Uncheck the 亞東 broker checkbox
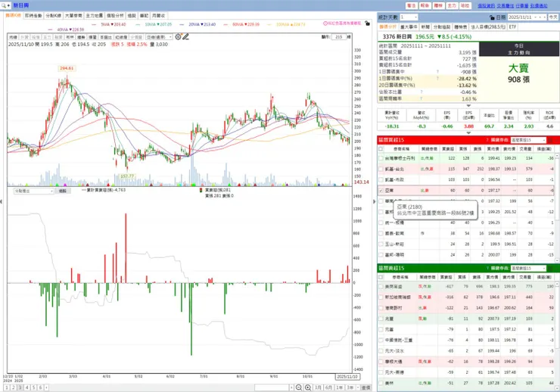 381,191
